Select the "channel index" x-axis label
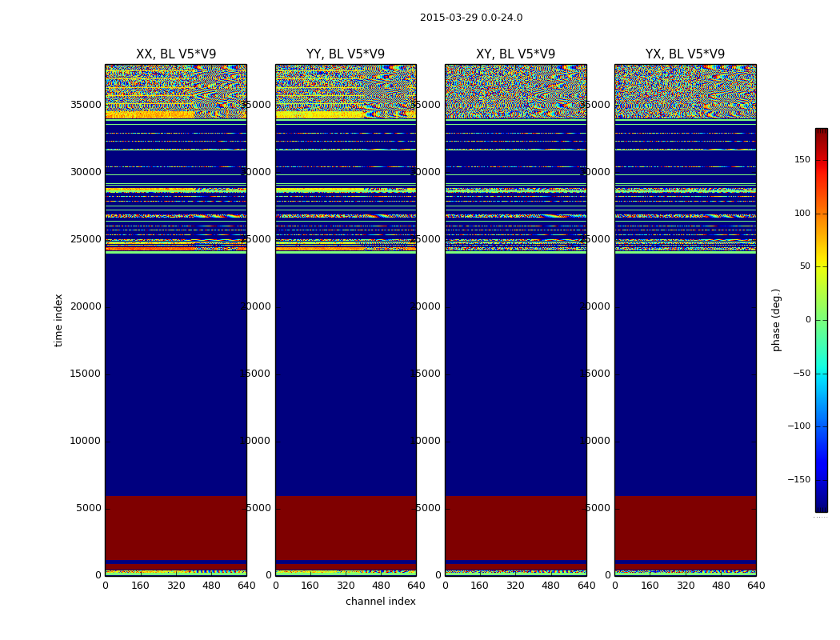The height and width of the screenshot is (640, 840). coord(381,602)
